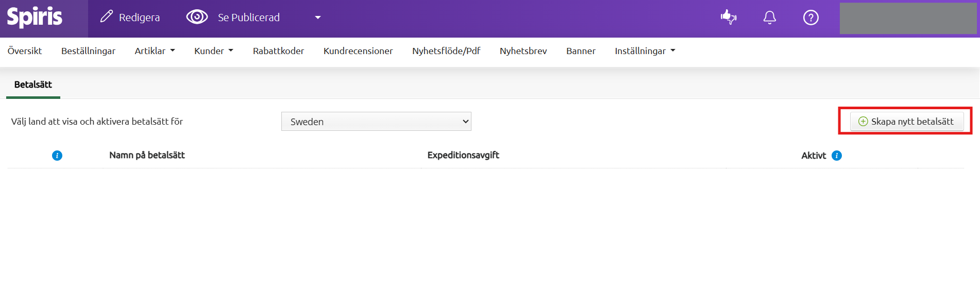Click the info icon beside Aktivt
Image resolution: width=980 pixels, height=307 pixels.
(x=837, y=156)
